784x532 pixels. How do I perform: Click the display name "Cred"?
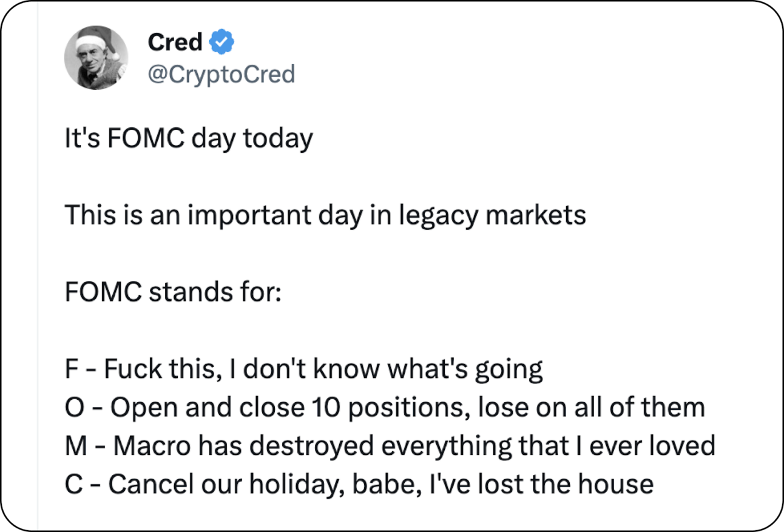click(175, 42)
